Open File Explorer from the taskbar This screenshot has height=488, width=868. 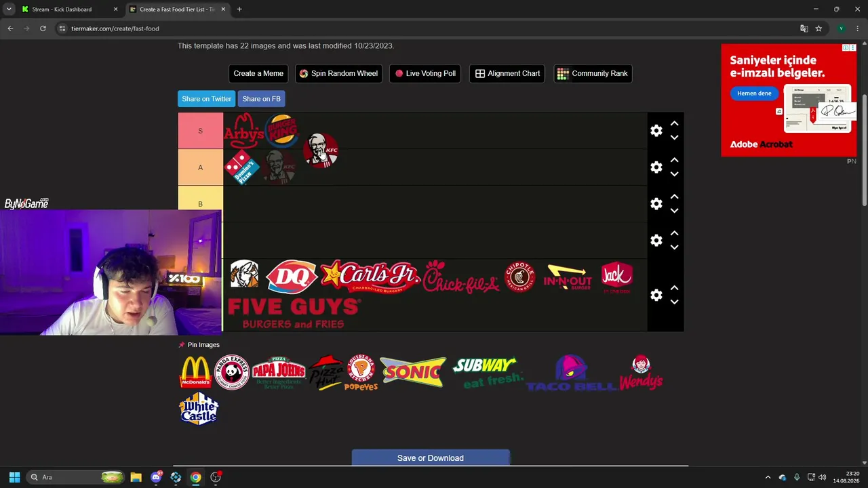coord(136,477)
